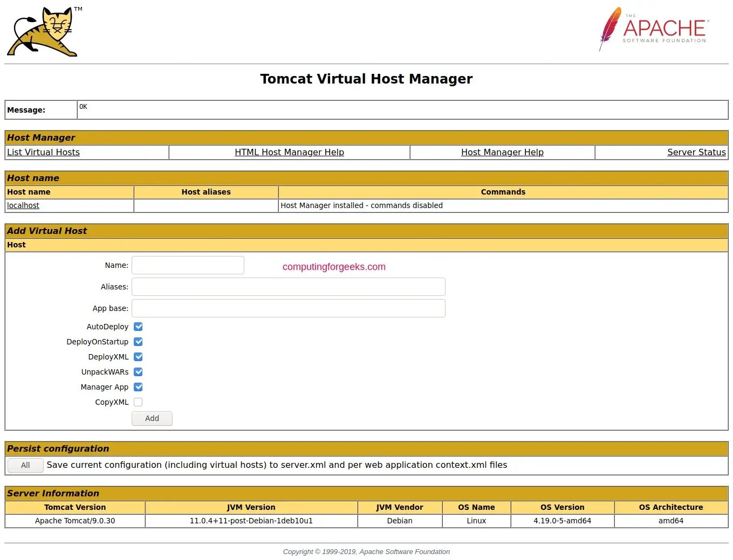Screen dimensions: 733x560
Task: Click the Debian JVM vendor cell
Action: click(x=400, y=521)
